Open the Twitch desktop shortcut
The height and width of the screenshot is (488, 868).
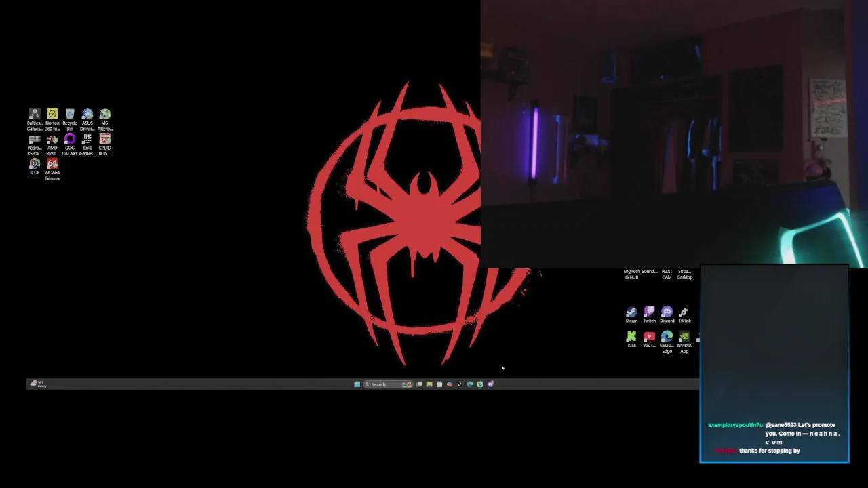point(649,314)
